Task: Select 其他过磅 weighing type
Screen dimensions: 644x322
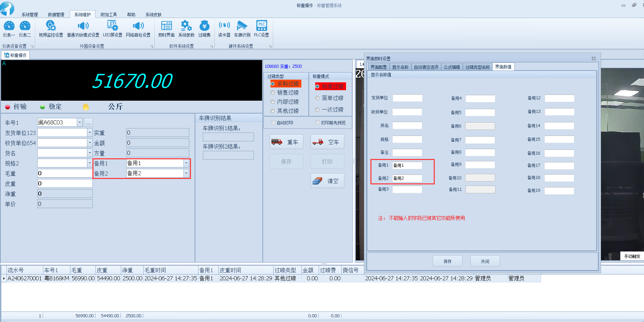Action: click(x=285, y=111)
